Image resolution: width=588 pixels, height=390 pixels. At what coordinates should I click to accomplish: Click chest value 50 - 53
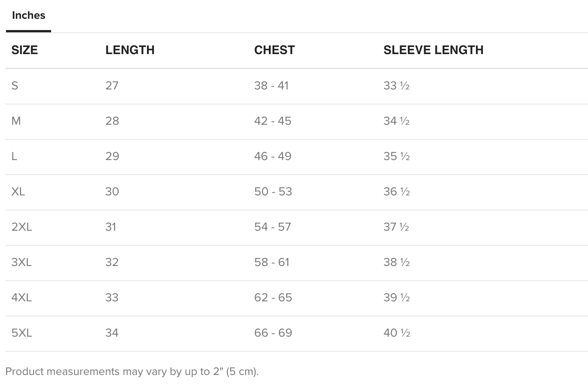pyautogui.click(x=273, y=192)
